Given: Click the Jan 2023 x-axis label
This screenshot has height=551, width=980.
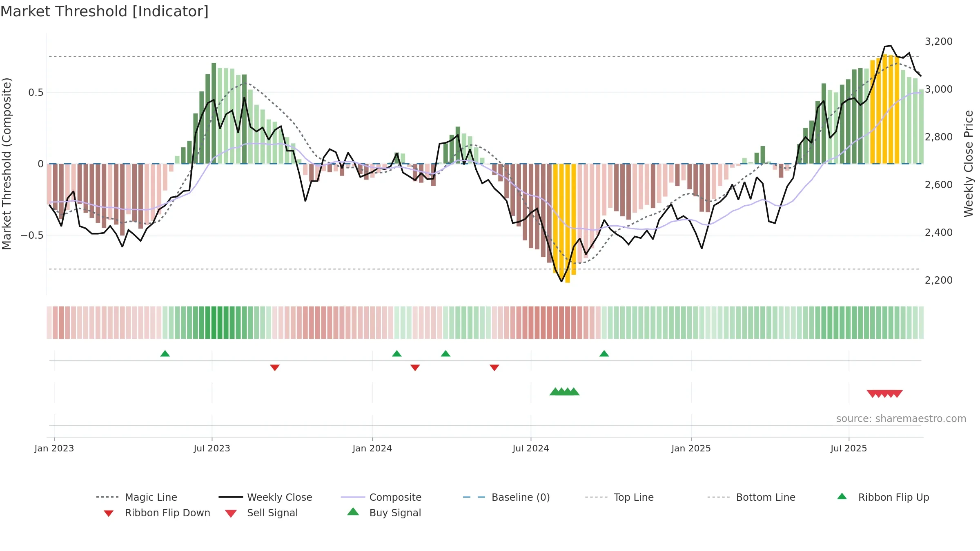Looking at the screenshot, I should point(54,449).
